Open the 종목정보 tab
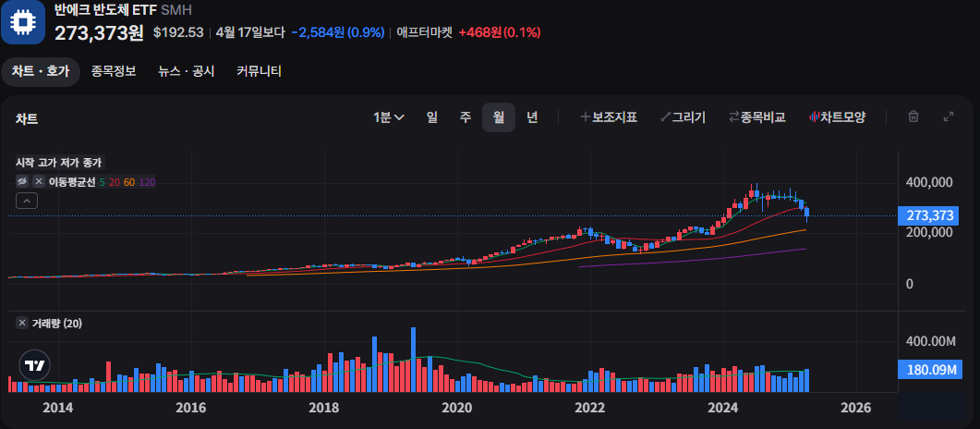The width and height of the screenshot is (980, 429). 114,71
